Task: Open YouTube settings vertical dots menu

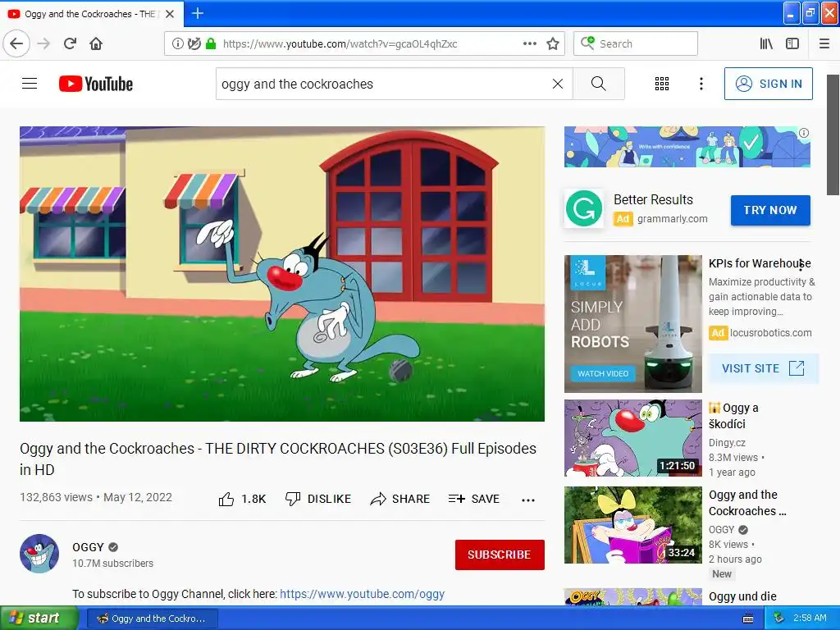Action: (x=701, y=84)
